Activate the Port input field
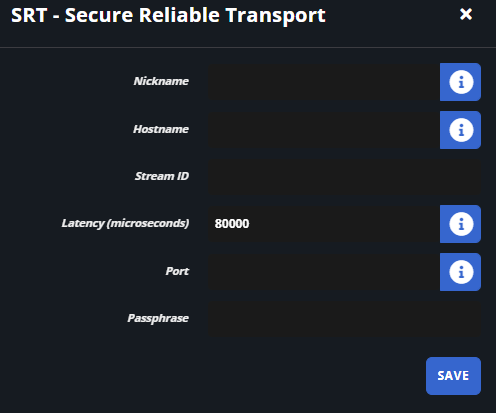Viewport: 496px width, 413px height. [x=324, y=272]
